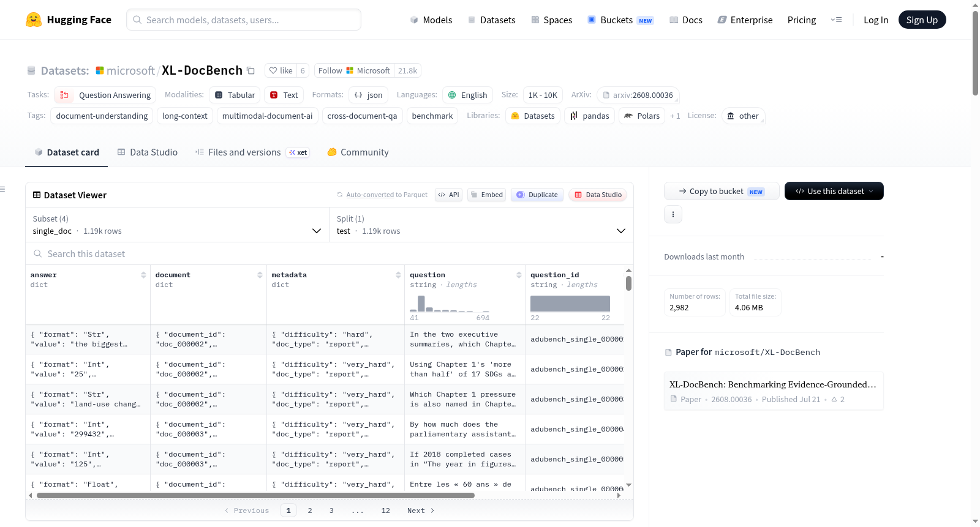Click the document-understanding tag
This screenshot has height=527, width=980.
102,116
